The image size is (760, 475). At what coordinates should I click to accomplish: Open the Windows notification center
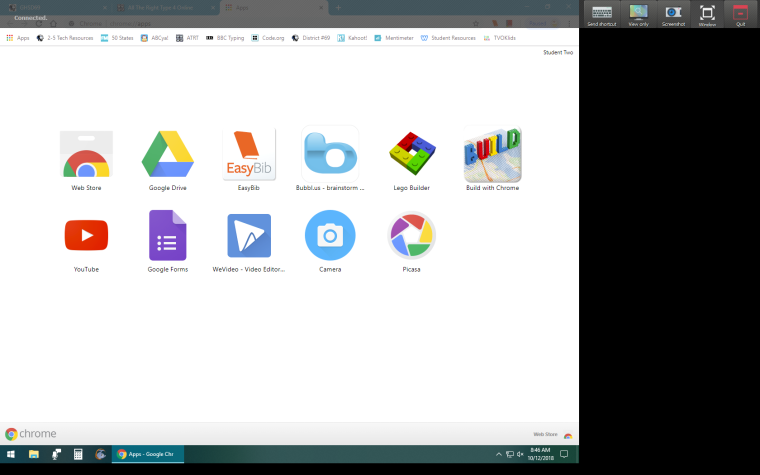point(564,454)
